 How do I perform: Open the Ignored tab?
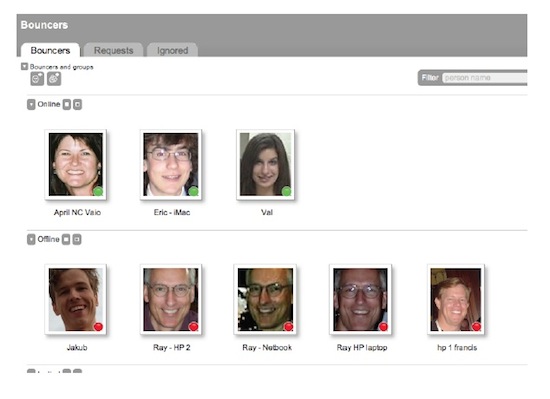173,50
